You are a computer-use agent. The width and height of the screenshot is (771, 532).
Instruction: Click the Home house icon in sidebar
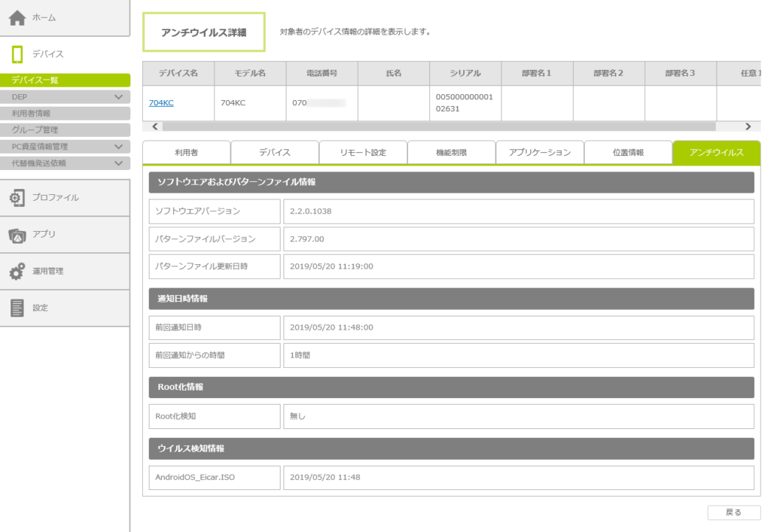[17, 18]
